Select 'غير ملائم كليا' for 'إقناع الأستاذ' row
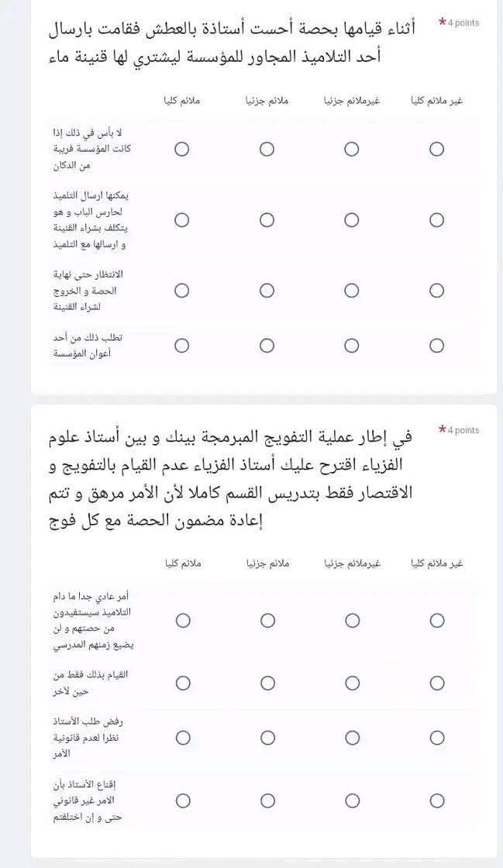Viewport: 503px width, 868px height. [437, 801]
